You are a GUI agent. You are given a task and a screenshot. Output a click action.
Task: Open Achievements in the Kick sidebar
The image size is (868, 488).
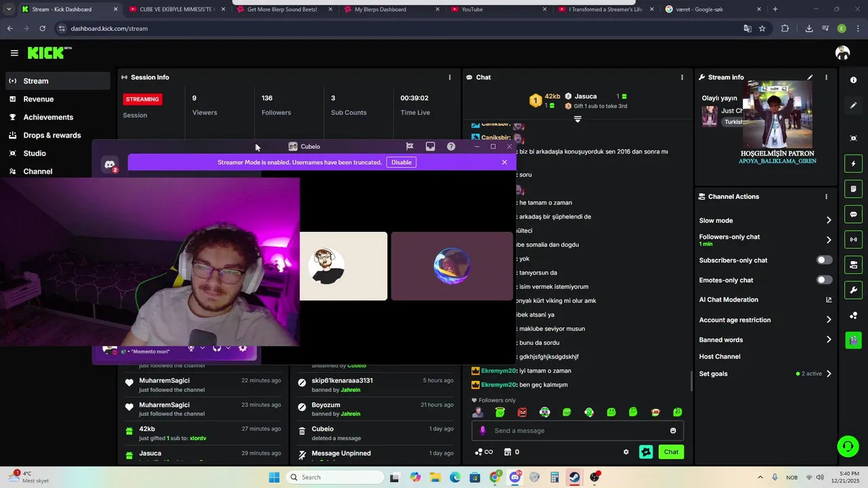pyautogui.click(x=58, y=117)
